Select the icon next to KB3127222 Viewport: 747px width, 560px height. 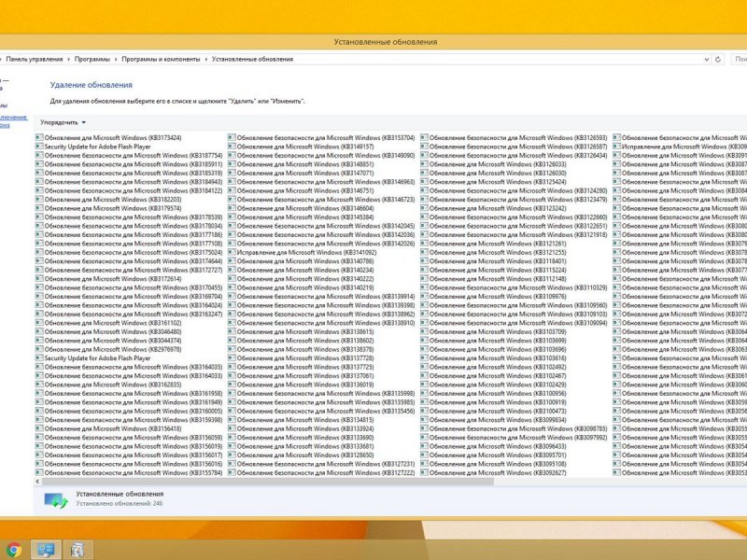232,472
